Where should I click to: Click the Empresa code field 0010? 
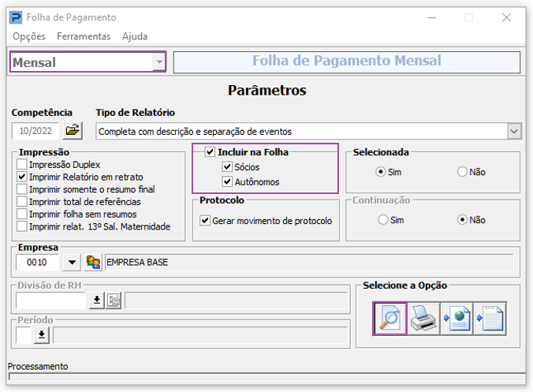(37, 263)
